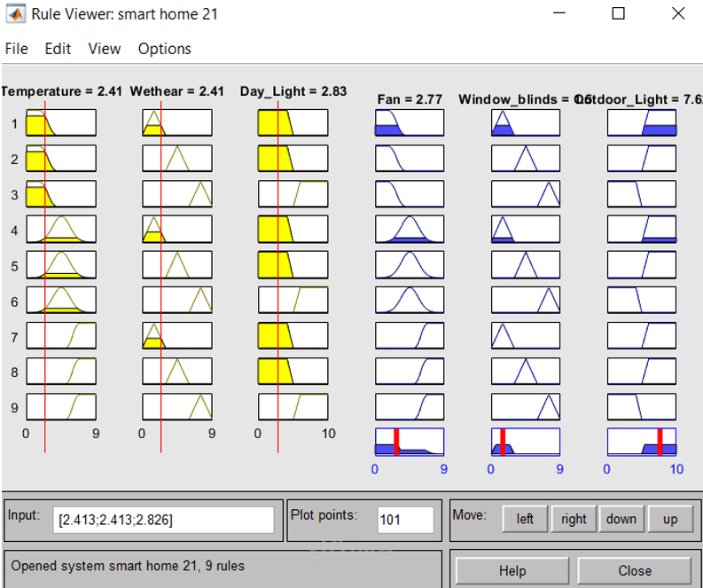
Task: Click the Day_Light red input line
Action: click(x=278, y=277)
